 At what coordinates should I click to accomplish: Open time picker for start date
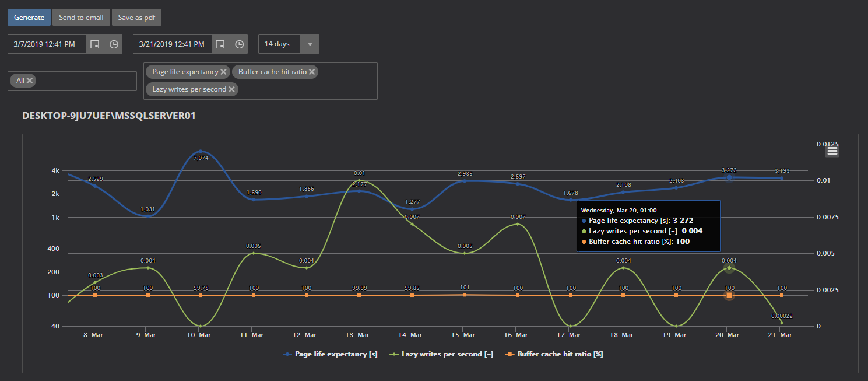[114, 44]
